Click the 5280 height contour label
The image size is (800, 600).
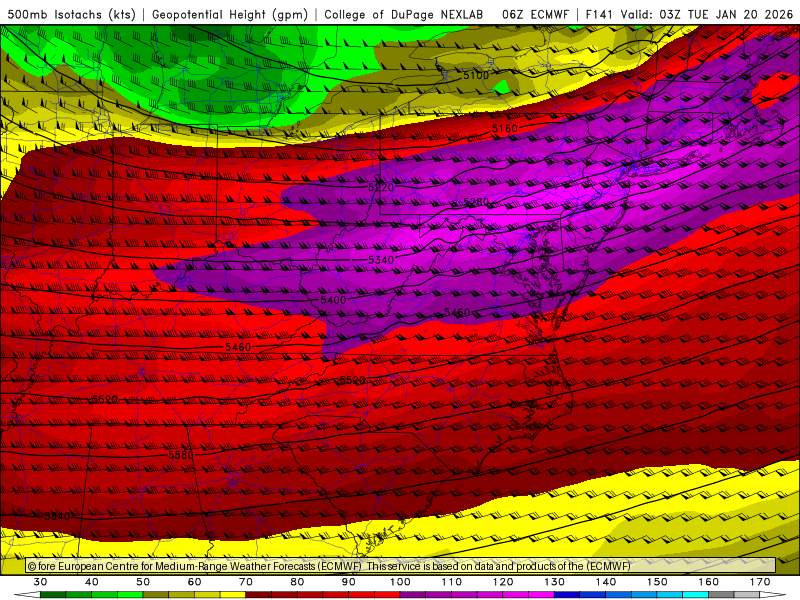(476, 202)
